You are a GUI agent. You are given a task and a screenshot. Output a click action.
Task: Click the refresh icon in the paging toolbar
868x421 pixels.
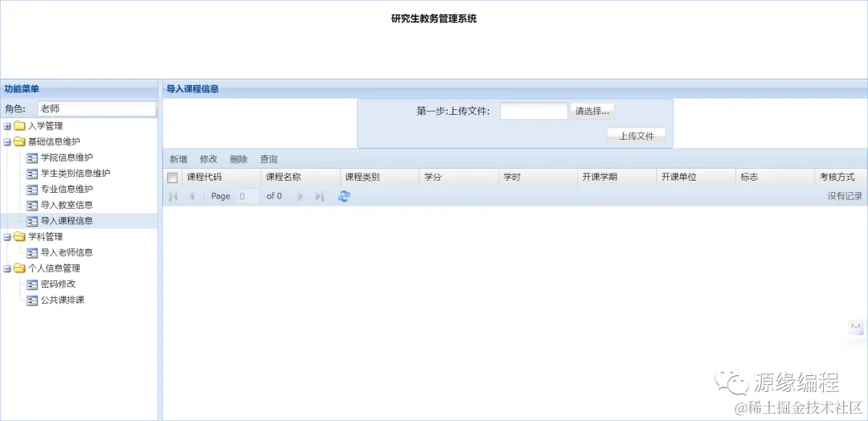tap(344, 196)
